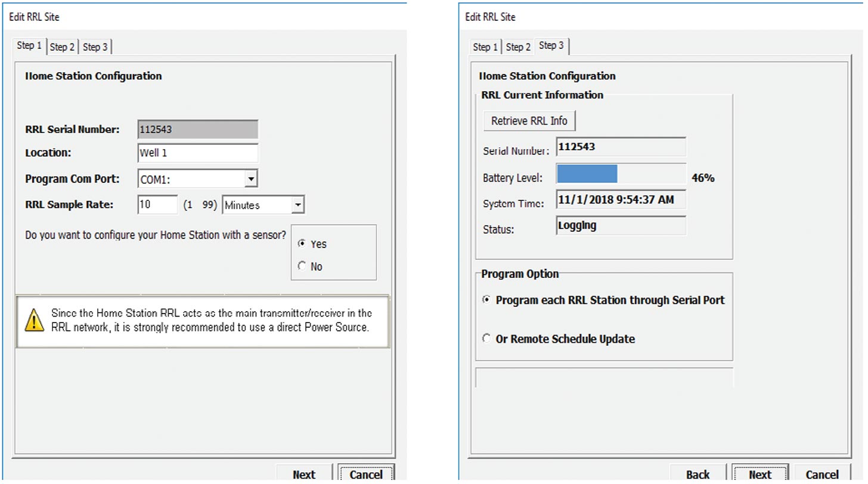The height and width of the screenshot is (484, 868).
Task: Expand the COM1 port selection list
Action: [x=250, y=178]
